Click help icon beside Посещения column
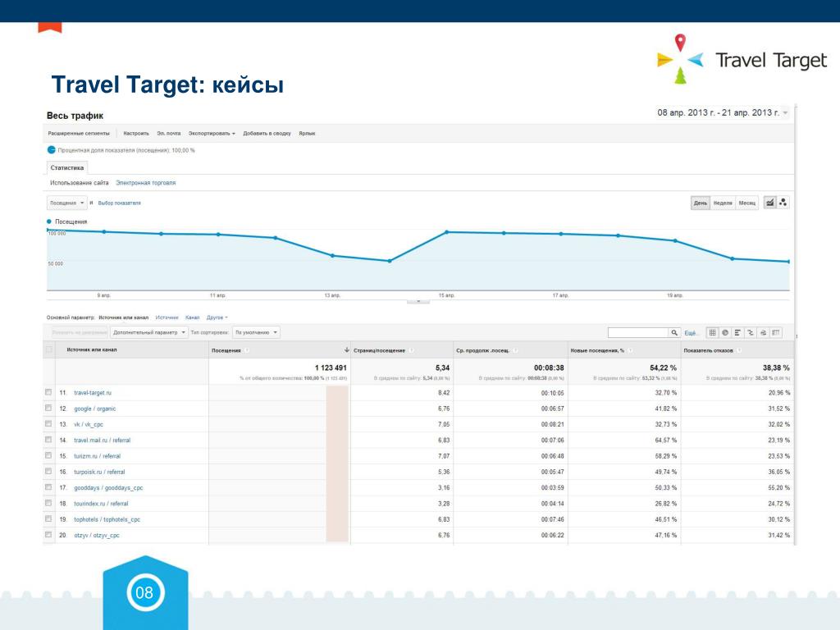840x630 pixels. pyautogui.click(x=247, y=350)
